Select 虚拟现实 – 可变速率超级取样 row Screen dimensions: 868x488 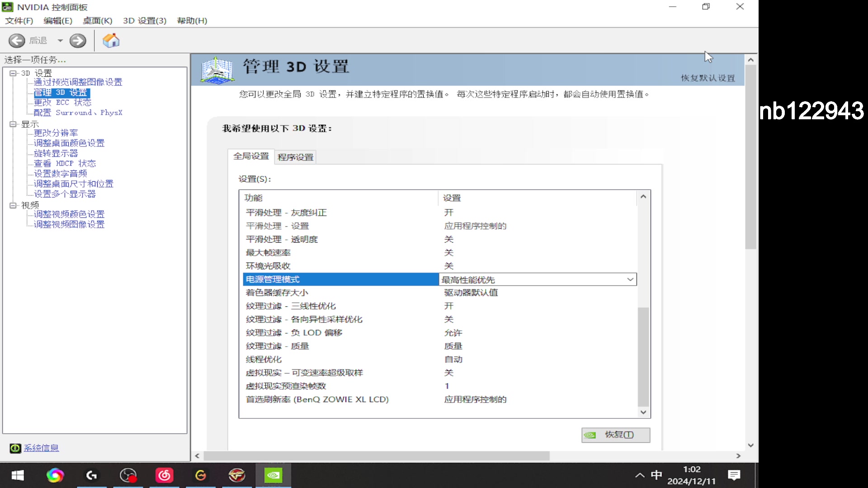[439, 373]
